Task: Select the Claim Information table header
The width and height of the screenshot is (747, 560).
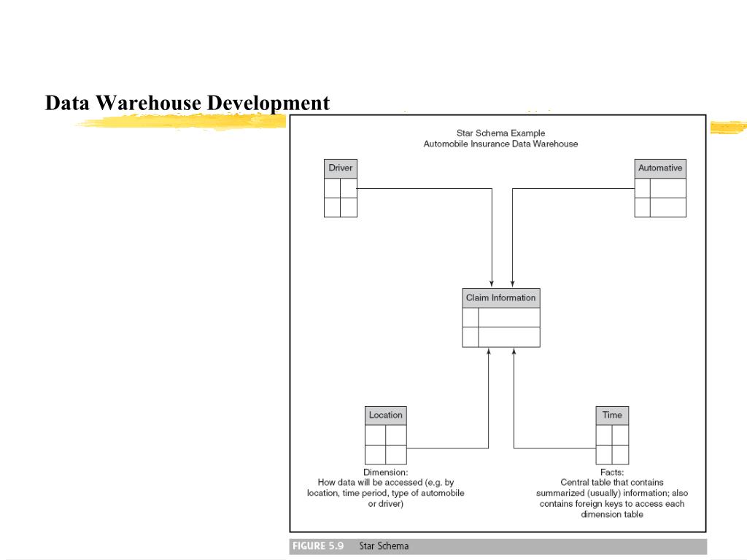Action: coord(501,298)
